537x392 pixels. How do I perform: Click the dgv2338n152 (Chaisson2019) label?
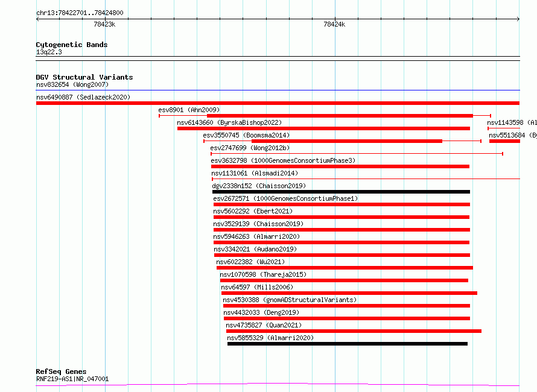tap(259, 186)
